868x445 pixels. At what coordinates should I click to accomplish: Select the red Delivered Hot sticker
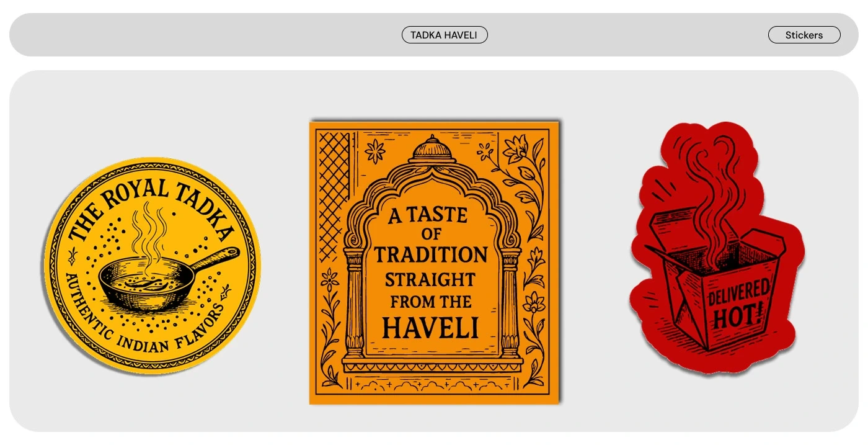click(x=716, y=248)
